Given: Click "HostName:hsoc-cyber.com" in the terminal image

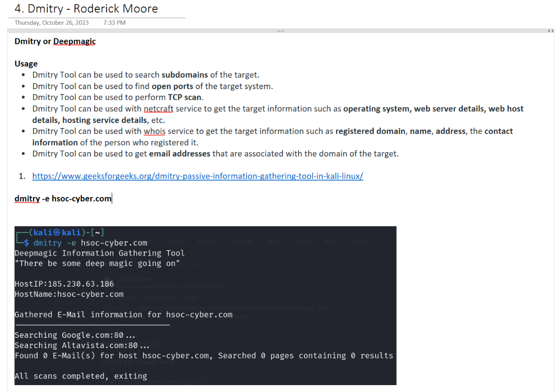Looking at the screenshot, I should (x=69, y=294).
